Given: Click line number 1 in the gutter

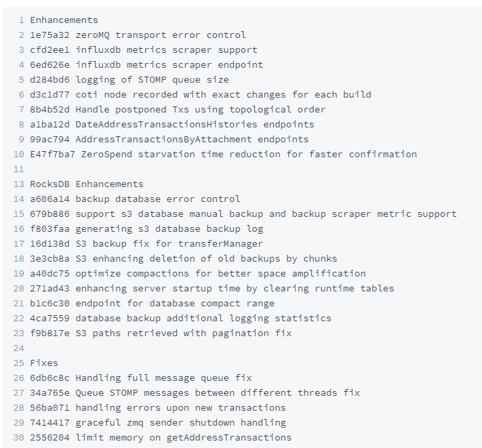Looking at the screenshot, I should coord(21,20).
